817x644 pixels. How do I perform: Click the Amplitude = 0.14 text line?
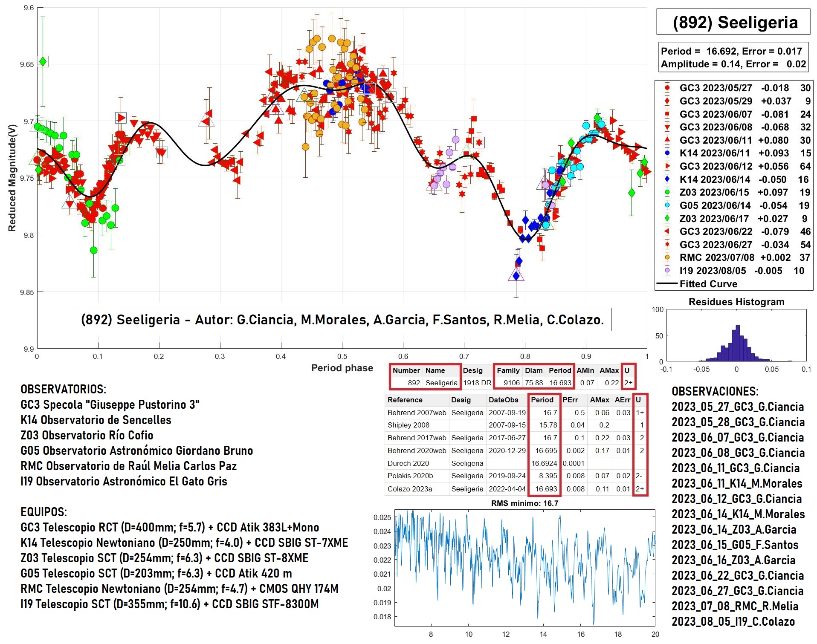point(733,64)
